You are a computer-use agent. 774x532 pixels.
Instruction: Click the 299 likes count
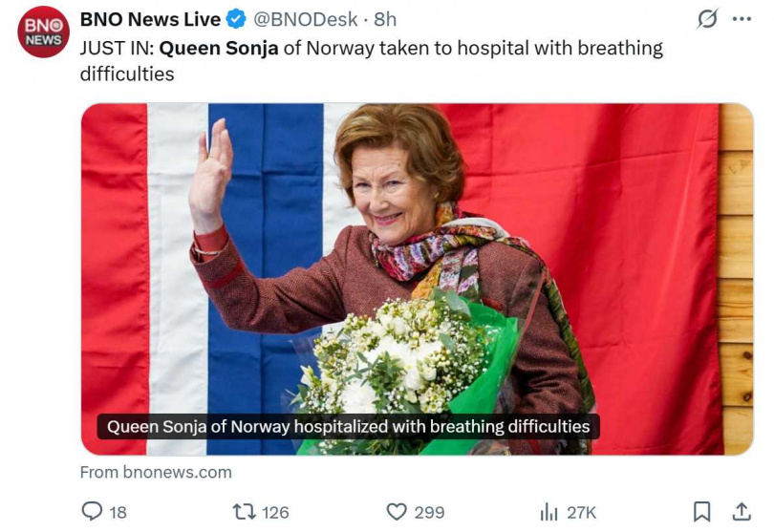[x=429, y=513]
